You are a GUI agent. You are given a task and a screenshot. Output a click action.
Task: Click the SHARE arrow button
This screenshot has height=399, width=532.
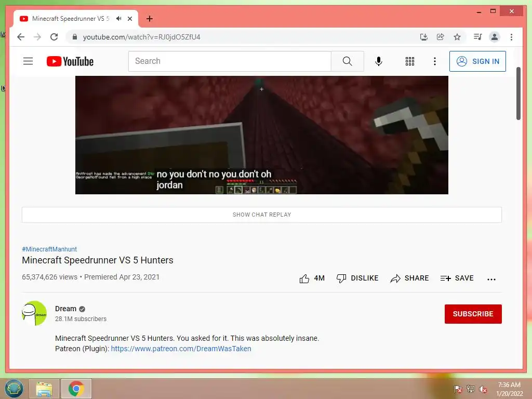click(x=409, y=278)
